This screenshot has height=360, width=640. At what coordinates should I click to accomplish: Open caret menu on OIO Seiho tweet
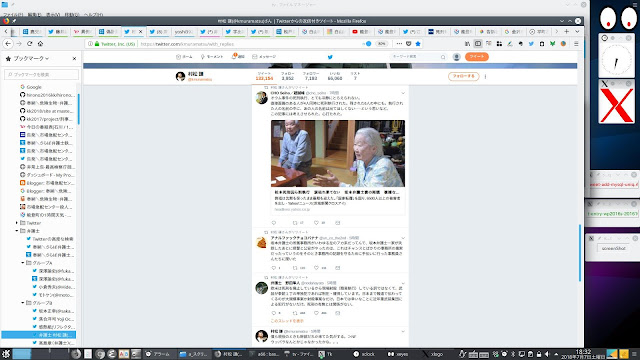[x=403, y=93]
